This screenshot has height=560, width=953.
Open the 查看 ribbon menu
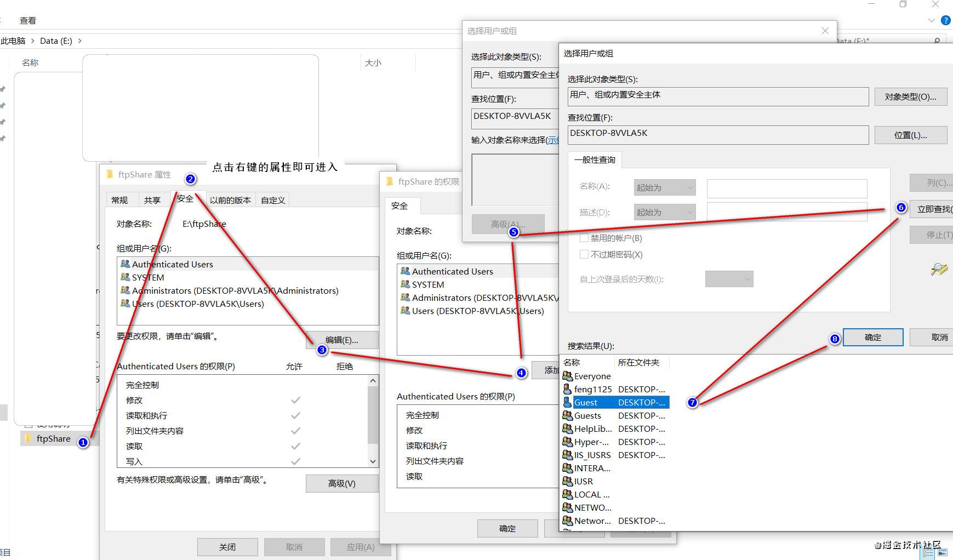click(28, 20)
